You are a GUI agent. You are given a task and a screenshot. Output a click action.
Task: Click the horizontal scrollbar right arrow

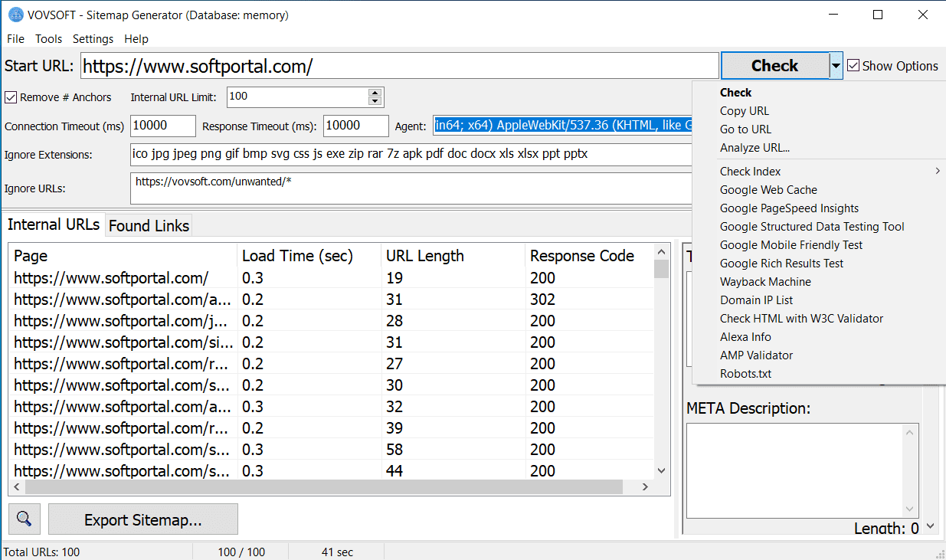pos(646,486)
